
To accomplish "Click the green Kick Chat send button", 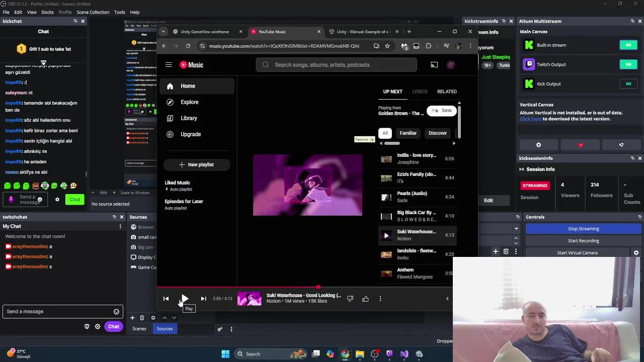I will 75,200.
